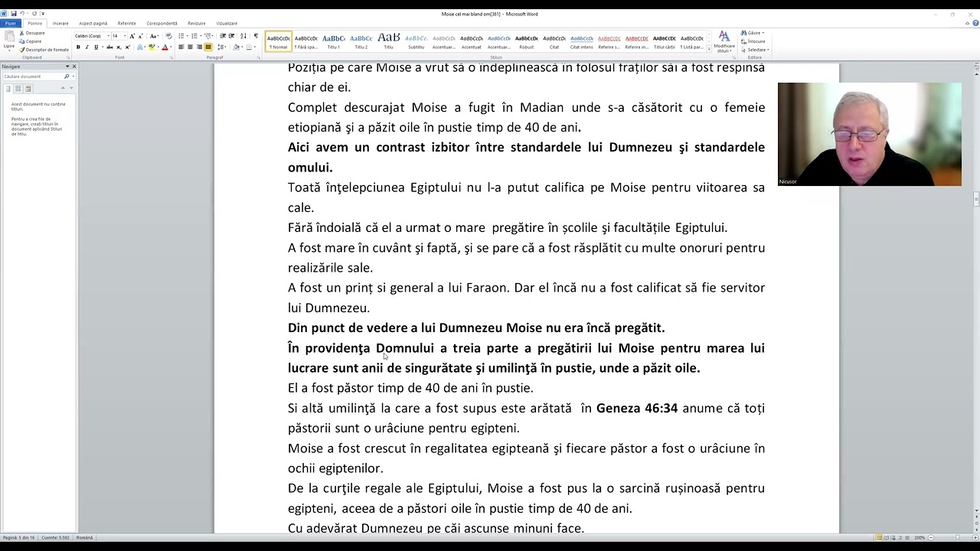Toggle bold formatting button
980x551 pixels.
(78, 47)
